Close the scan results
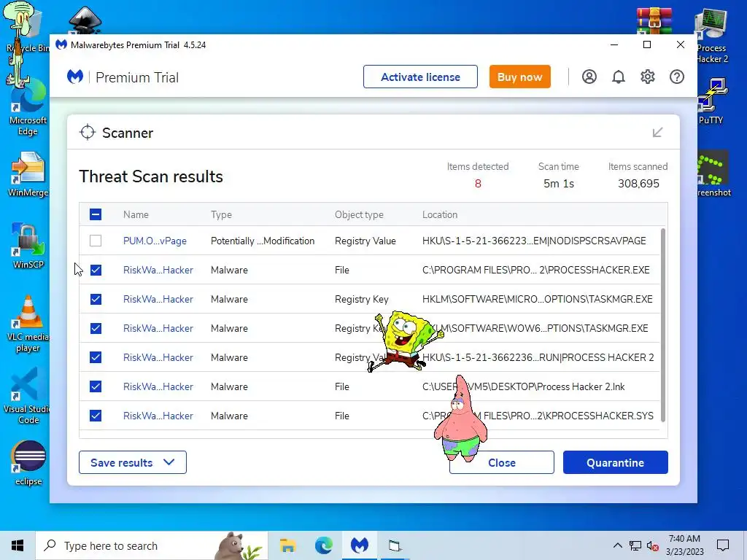The height and width of the screenshot is (560, 747). 502,462
